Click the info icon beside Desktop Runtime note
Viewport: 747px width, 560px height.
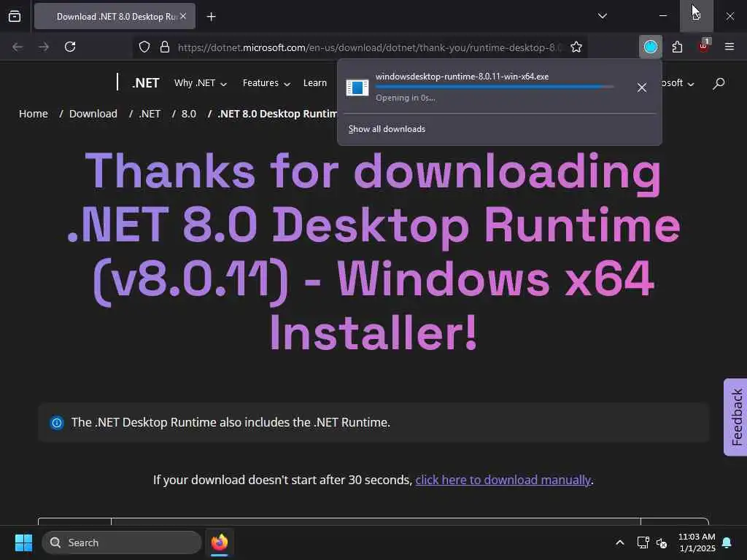pyautogui.click(x=57, y=422)
